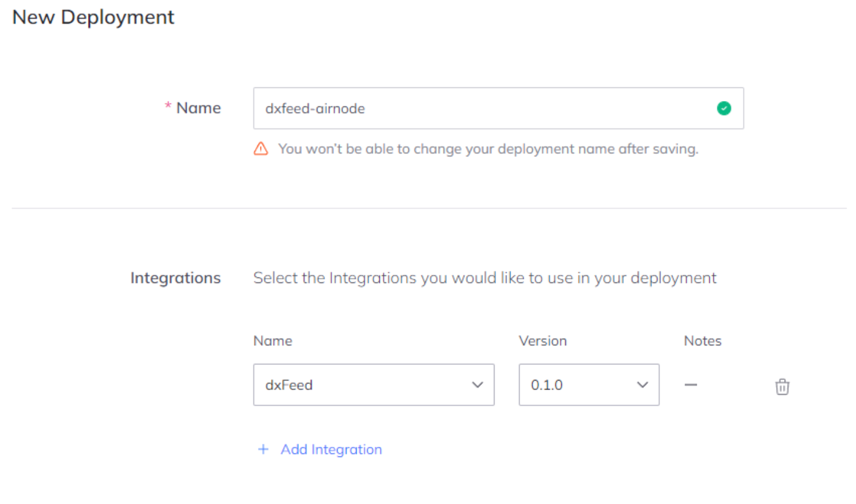Click the Version column header
Screen dimensions: 856x504
(x=543, y=341)
